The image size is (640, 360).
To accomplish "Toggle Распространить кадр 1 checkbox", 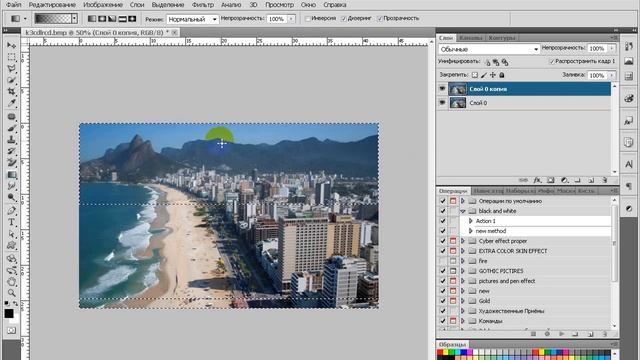I will 551,62.
